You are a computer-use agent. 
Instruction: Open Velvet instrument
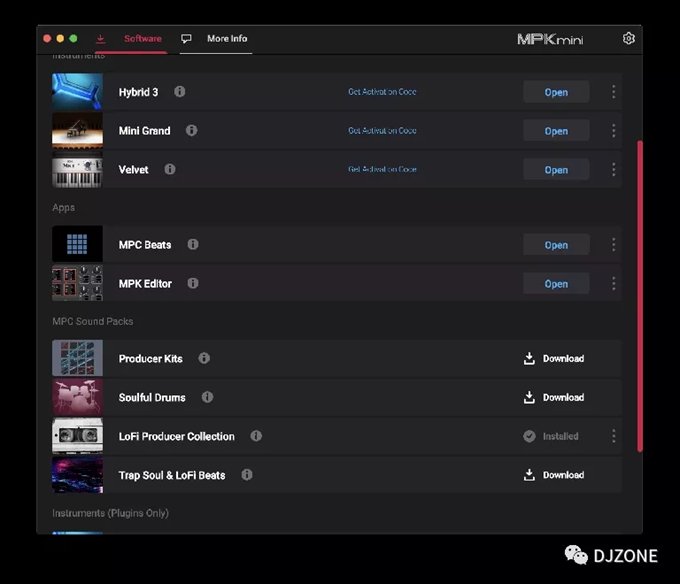[x=556, y=170]
